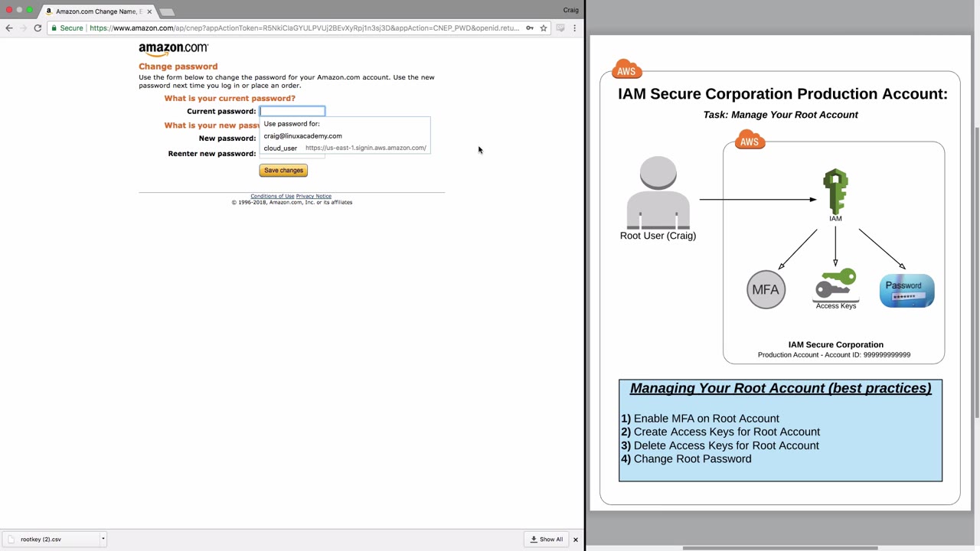Bookmark the page with the star icon
Viewport: 980px width, 551px height.
(544, 28)
